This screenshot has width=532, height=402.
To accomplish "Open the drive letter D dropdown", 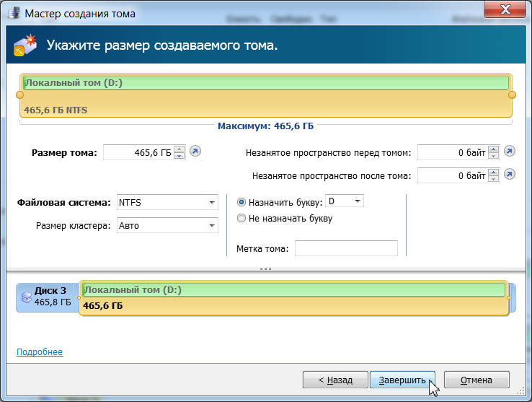I will coord(345,201).
